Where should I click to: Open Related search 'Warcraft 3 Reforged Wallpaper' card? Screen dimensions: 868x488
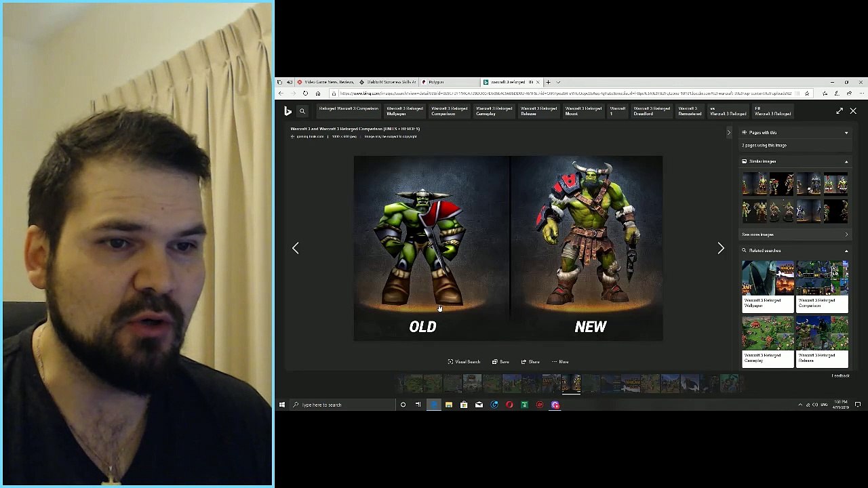[x=768, y=287]
